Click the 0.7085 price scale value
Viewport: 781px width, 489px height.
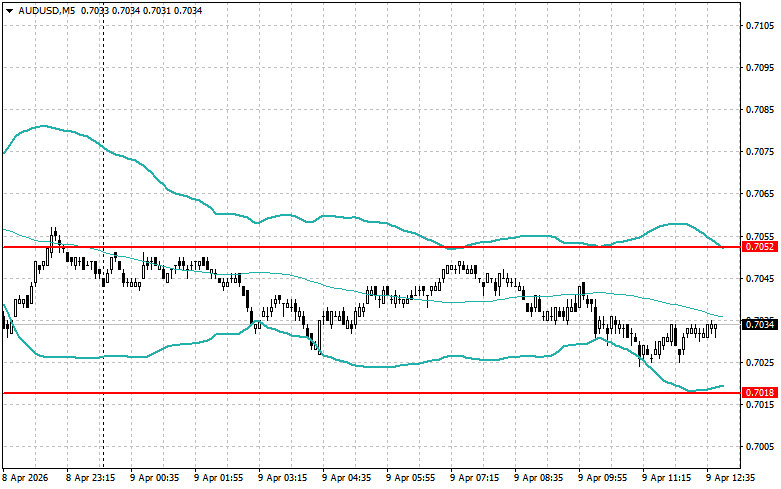click(760, 110)
